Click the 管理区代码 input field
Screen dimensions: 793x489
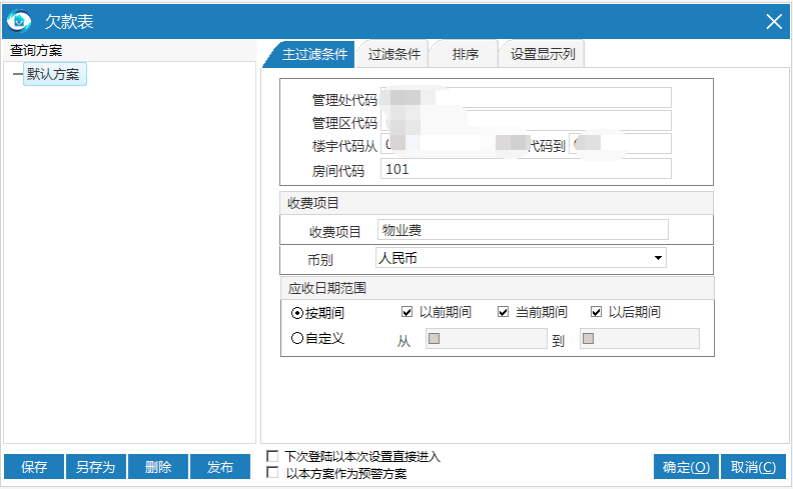[x=525, y=121]
